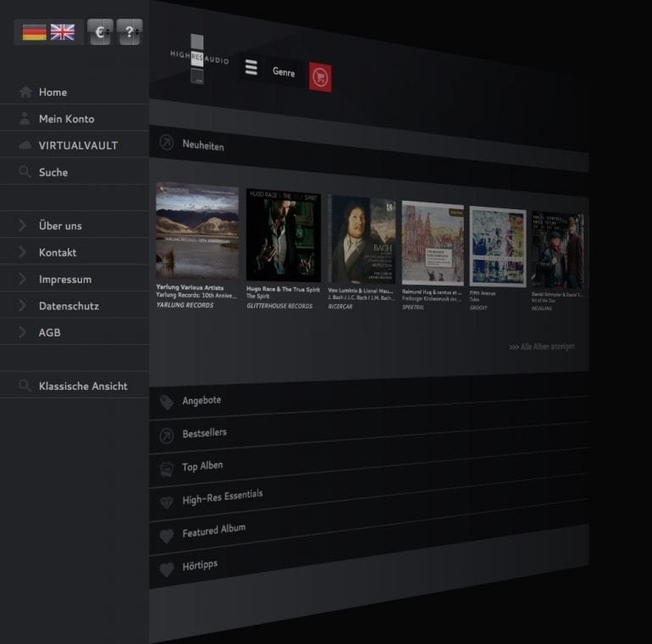
Task: Click the German flag language icon
Action: click(35, 32)
